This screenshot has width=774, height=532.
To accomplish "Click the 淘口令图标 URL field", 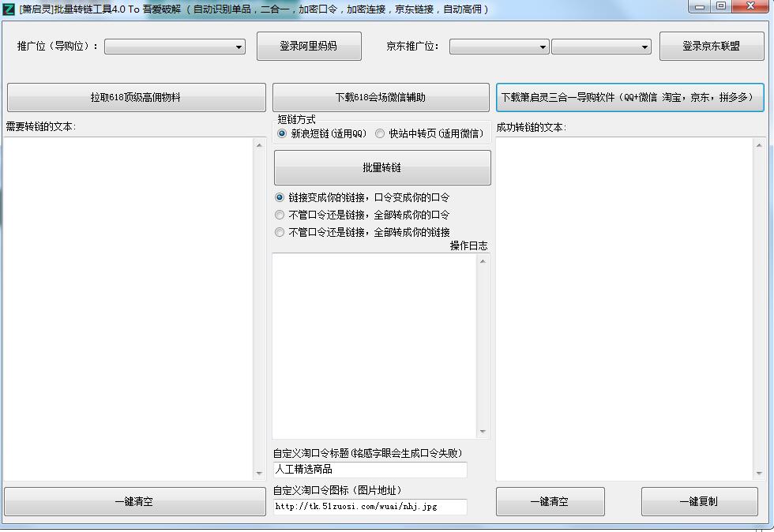I will coord(370,506).
